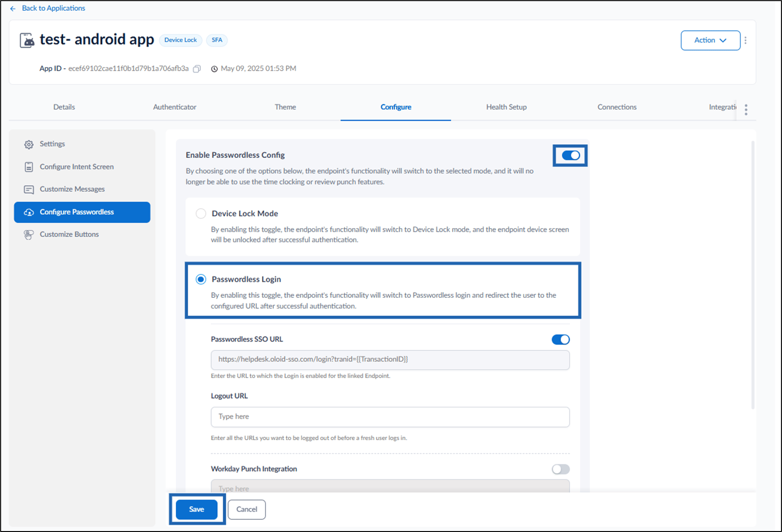The height and width of the screenshot is (532, 782).
Task: Click the test- android app title
Action: tap(97, 40)
